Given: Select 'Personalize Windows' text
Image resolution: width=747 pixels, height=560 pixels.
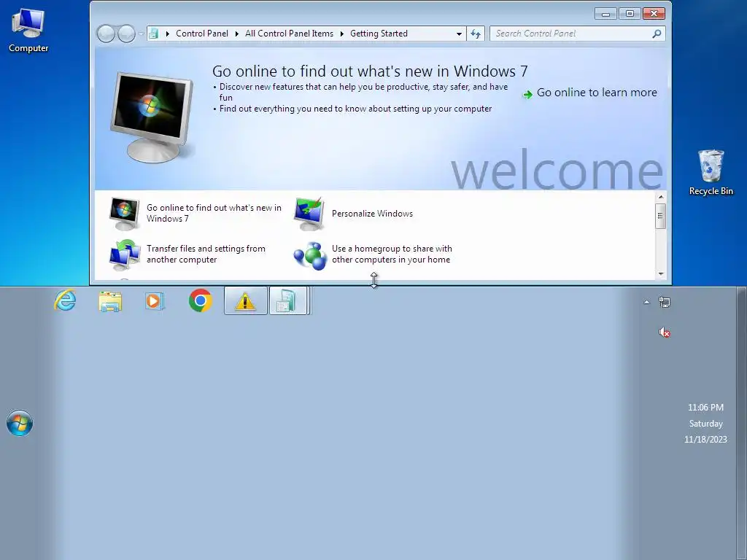Looking at the screenshot, I should 372,214.
